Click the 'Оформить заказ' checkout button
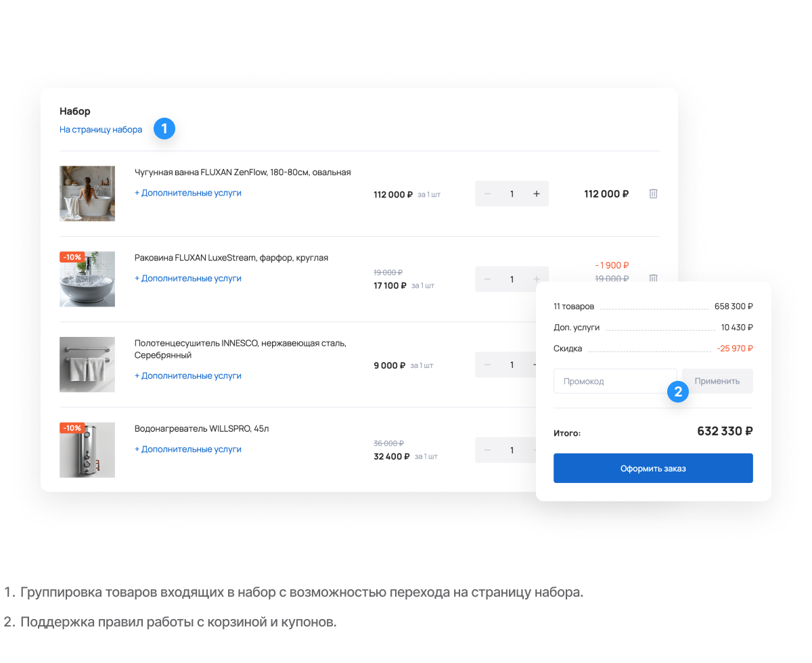Screen dimensions: 812x663 [x=653, y=468]
